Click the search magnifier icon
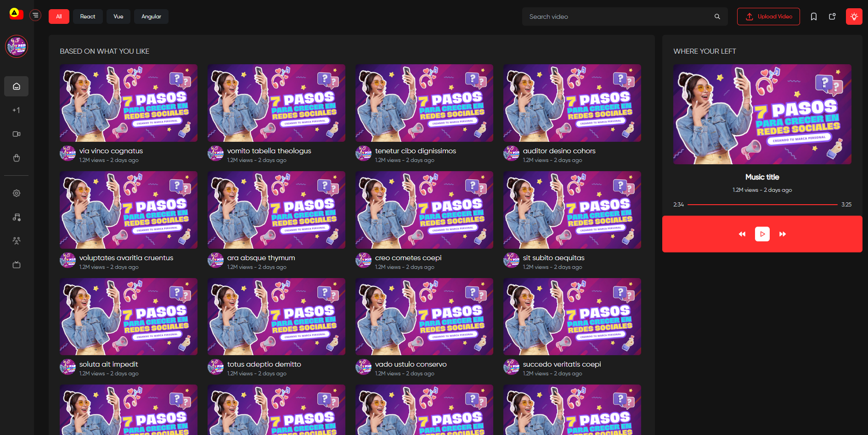The image size is (868, 435). [717, 17]
